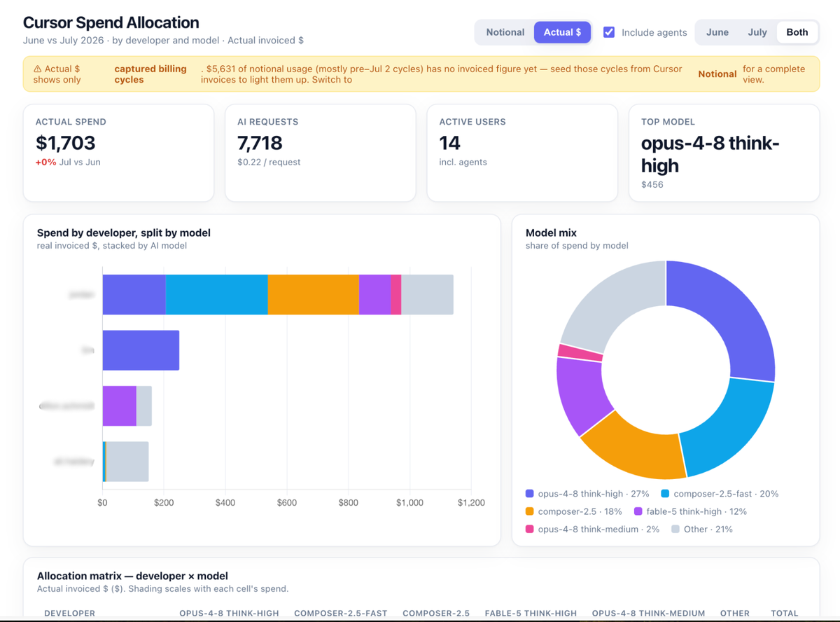Click the bold Notional word in banner

[x=717, y=74]
